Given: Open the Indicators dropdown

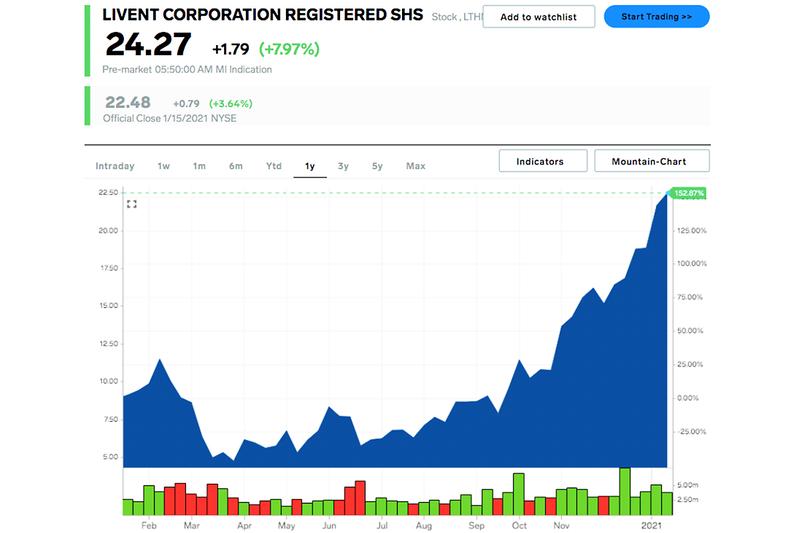Looking at the screenshot, I should 543,161.
